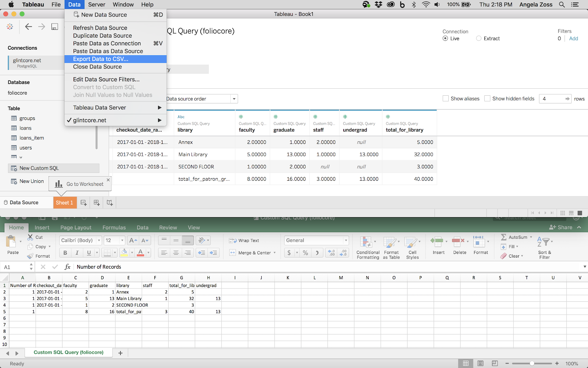Click the Tableau forward arrow
588x368 pixels.
point(42,26)
